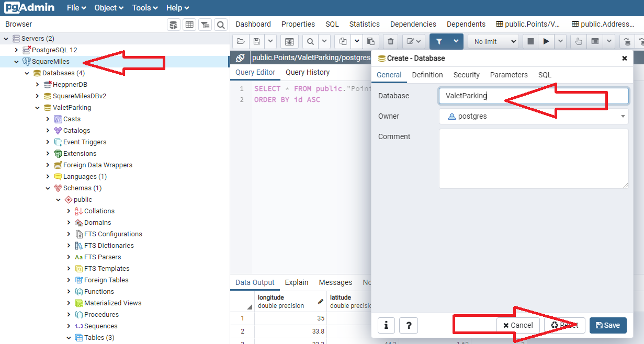This screenshot has width=644, height=344.
Task: Open the Edit pencil dropdown
Action: [x=414, y=41]
